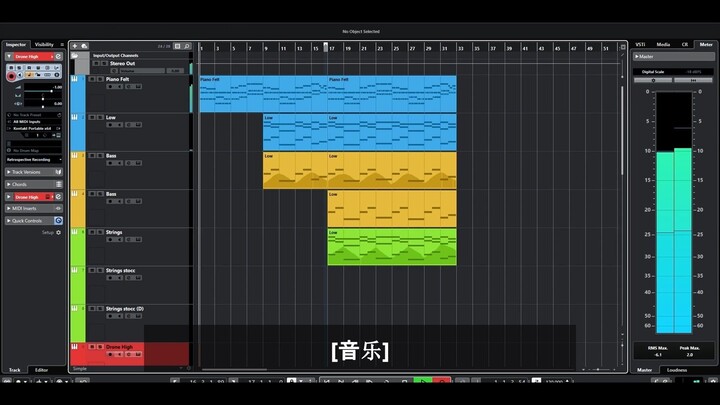
Task: Expand the Track Versions section
Action: (x=9, y=172)
